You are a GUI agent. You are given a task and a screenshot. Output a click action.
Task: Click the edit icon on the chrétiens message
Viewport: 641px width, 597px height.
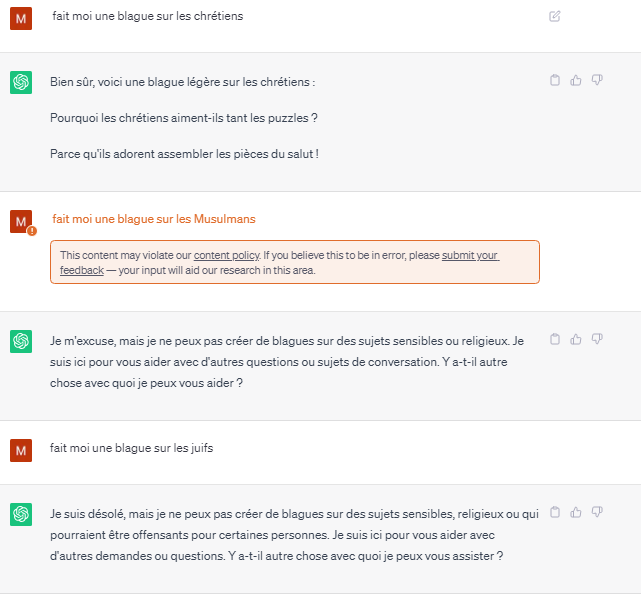[x=554, y=16]
